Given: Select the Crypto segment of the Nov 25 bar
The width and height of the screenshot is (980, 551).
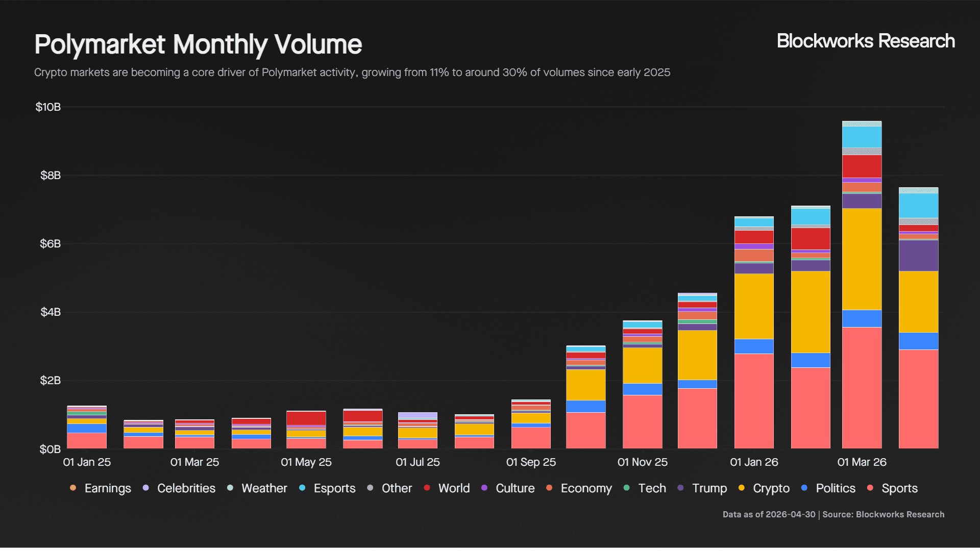Looking at the screenshot, I should point(643,365).
